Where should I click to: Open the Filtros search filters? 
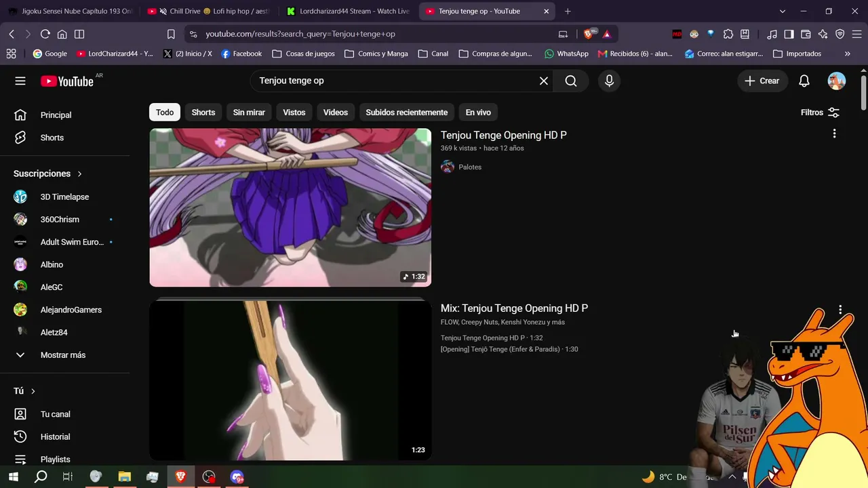point(820,113)
